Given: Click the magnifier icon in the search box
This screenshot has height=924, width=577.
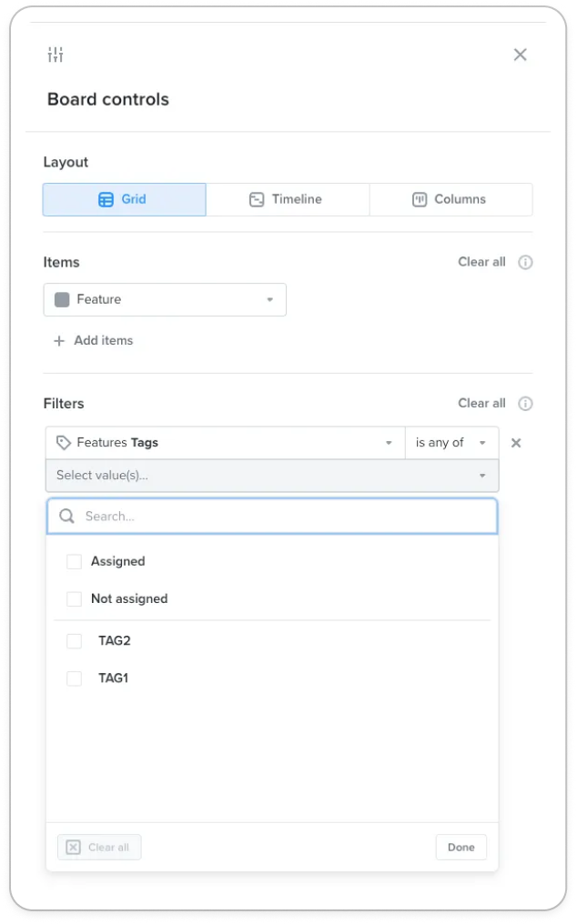Looking at the screenshot, I should coord(66,517).
